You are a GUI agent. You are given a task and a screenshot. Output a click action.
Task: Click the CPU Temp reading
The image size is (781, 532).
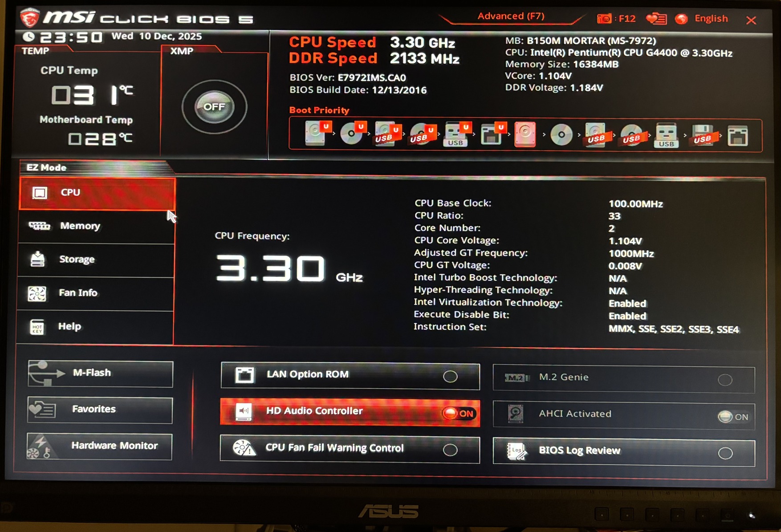pyautogui.click(x=92, y=95)
